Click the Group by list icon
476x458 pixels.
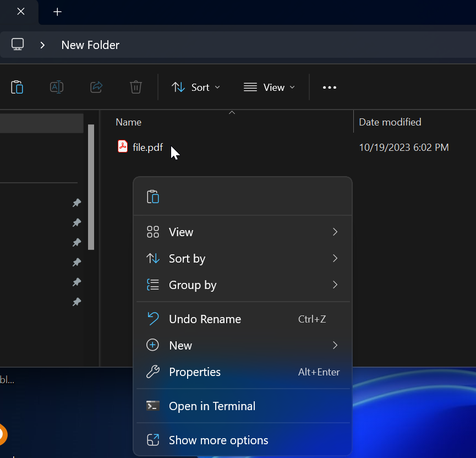(152, 285)
